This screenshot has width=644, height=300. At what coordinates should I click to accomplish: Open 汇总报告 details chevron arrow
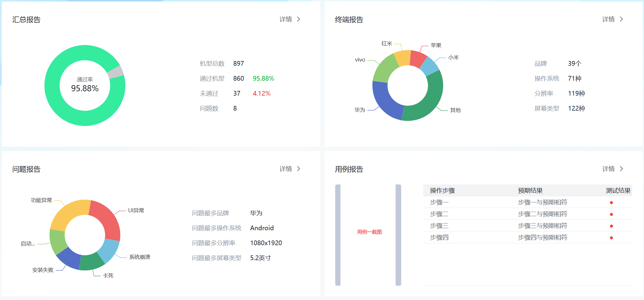(299, 19)
